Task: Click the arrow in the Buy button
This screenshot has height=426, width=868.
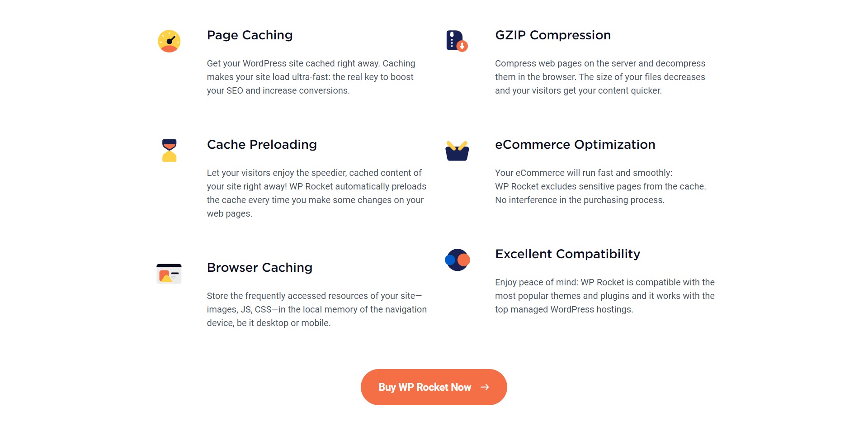Action: click(485, 387)
